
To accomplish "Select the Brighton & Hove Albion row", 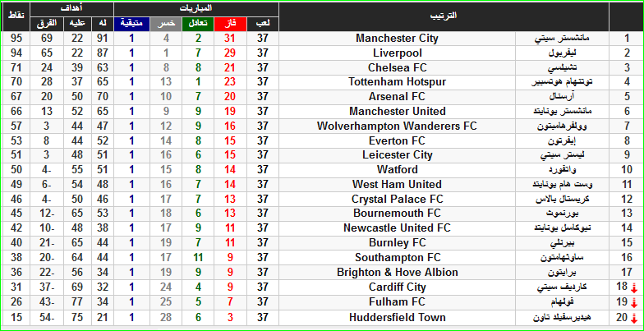I will (322, 273).
